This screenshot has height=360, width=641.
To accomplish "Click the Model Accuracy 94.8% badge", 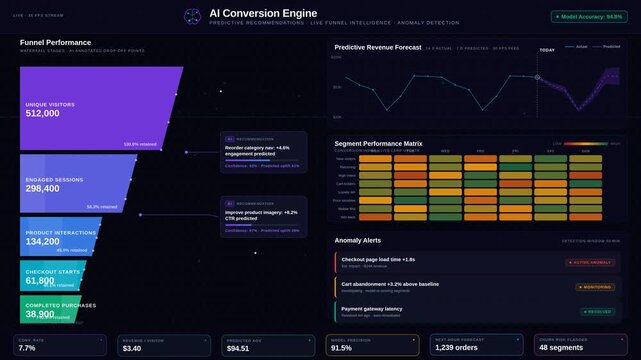I will coord(589,17).
